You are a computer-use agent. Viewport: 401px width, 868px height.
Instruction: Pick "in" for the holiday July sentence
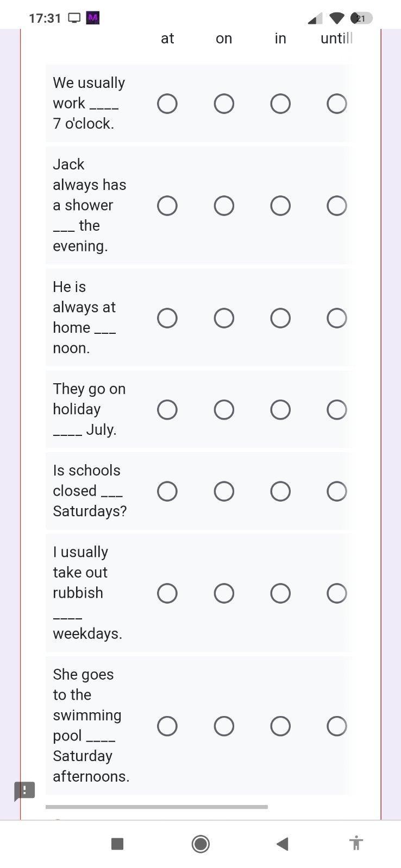click(280, 410)
